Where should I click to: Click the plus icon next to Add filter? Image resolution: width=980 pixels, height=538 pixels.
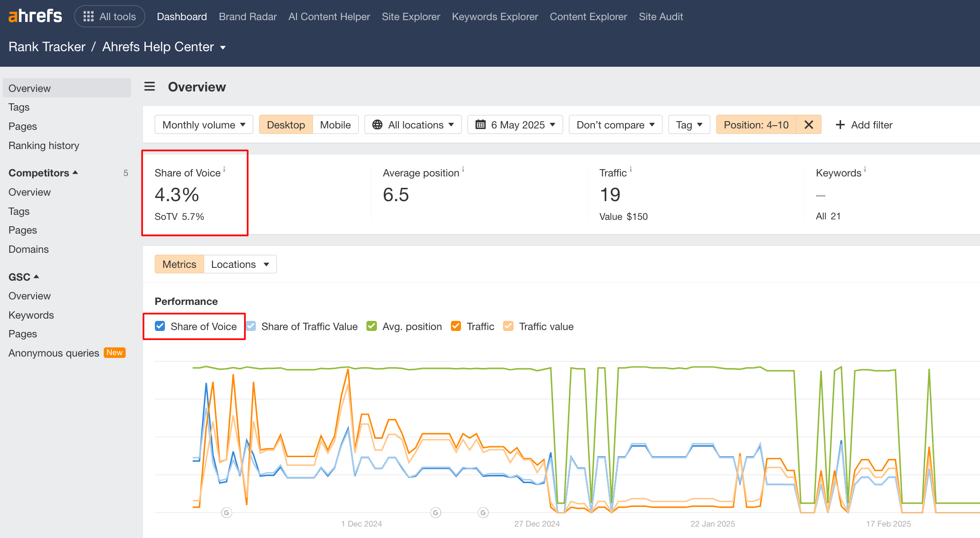point(840,124)
